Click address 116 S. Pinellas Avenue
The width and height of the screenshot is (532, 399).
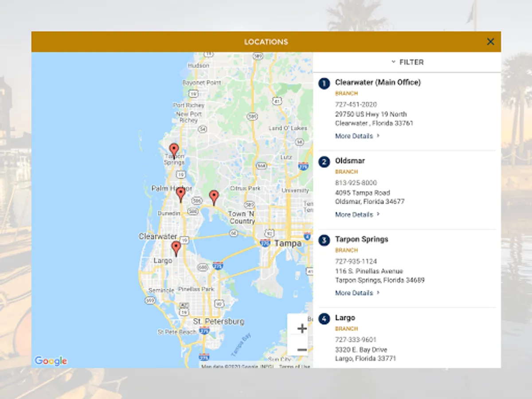tap(369, 271)
